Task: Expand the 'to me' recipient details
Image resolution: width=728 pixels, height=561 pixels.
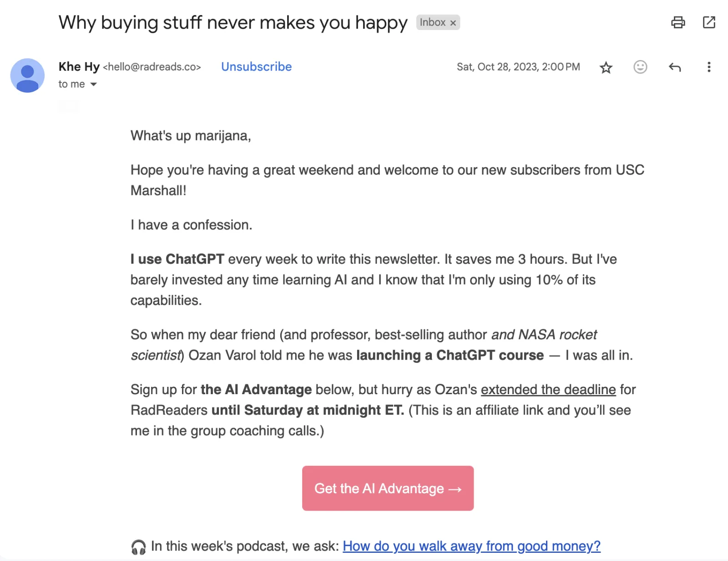Action: point(94,85)
